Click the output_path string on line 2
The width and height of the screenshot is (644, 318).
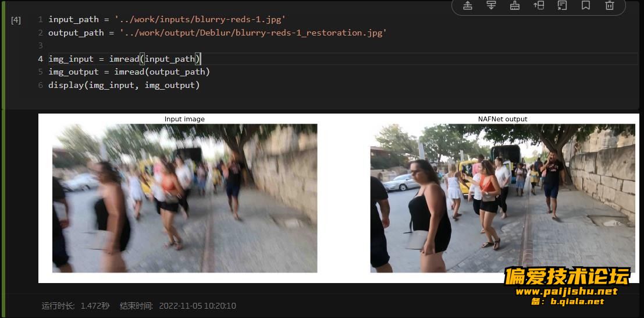coord(253,33)
